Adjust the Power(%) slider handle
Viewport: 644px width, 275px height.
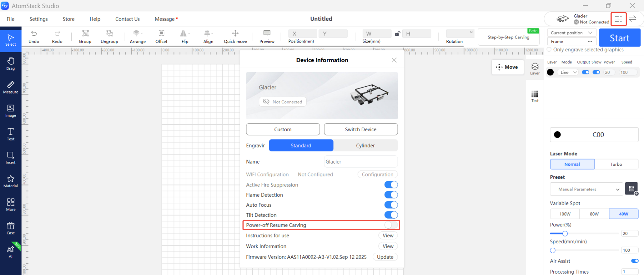[565, 234]
